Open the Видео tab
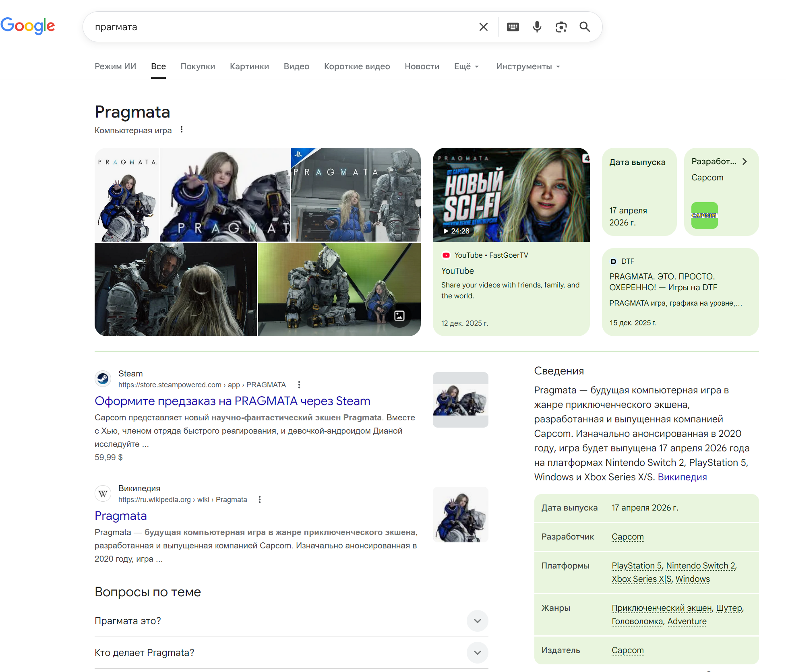The width and height of the screenshot is (786, 672). pyautogui.click(x=296, y=66)
